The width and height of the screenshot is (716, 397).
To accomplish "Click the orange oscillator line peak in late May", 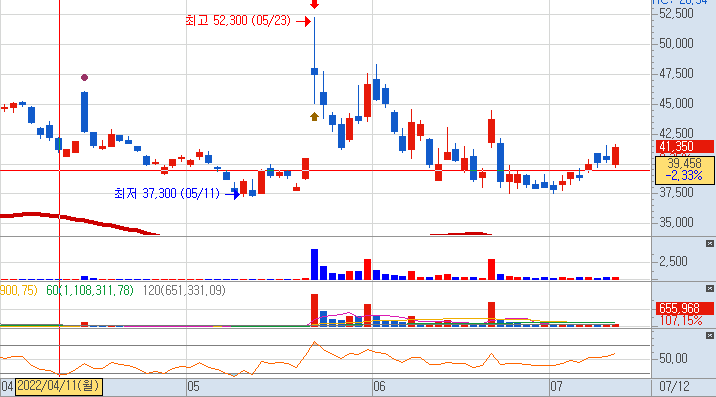I will click(314, 342).
